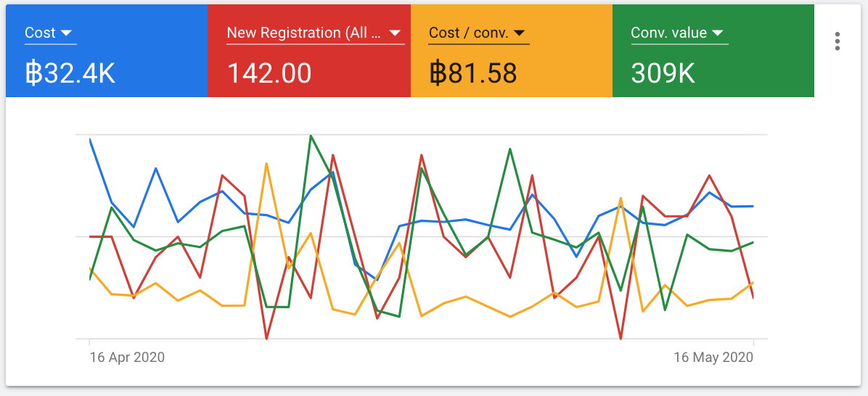Click the 16 May 2020 axis label
This screenshot has width=868, height=396.
(x=713, y=358)
